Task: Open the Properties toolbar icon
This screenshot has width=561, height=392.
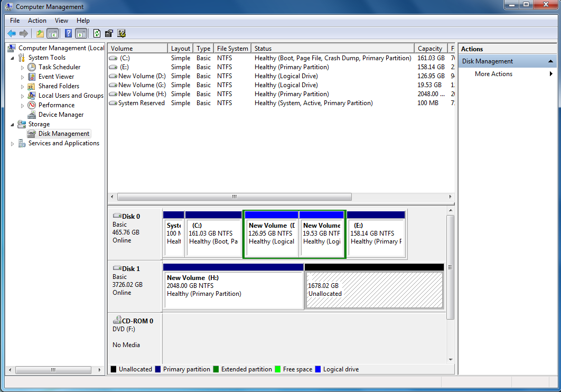Action: 109,34
